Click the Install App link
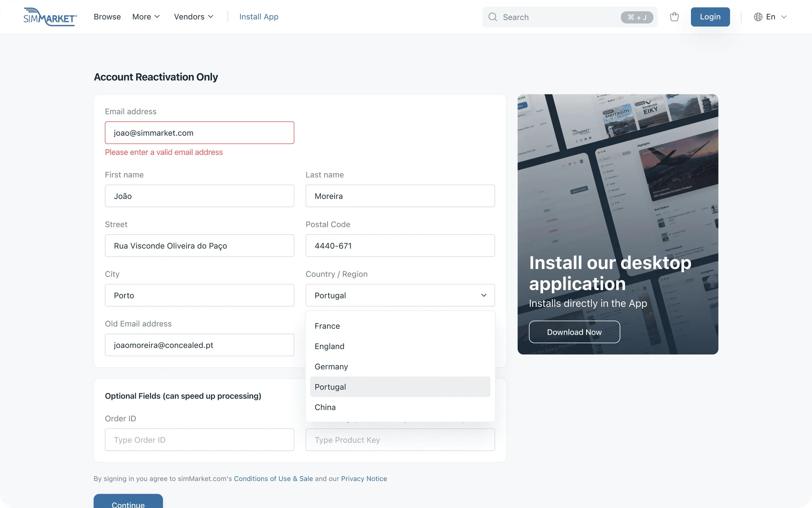 point(259,17)
